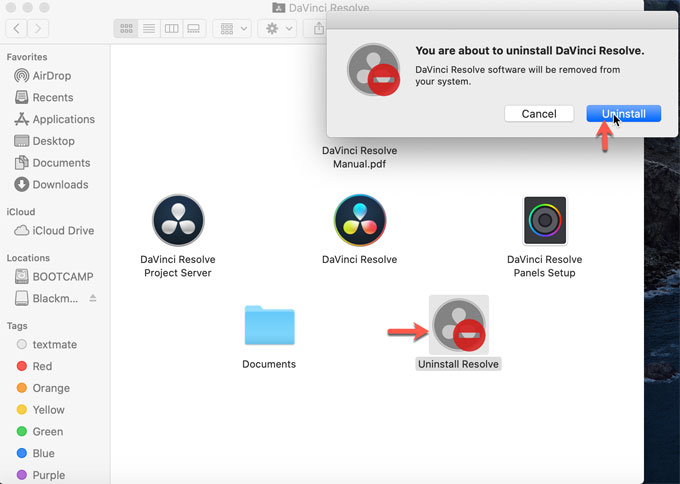680x484 pixels.
Task: Switch Finder to list view
Action: pos(149,29)
